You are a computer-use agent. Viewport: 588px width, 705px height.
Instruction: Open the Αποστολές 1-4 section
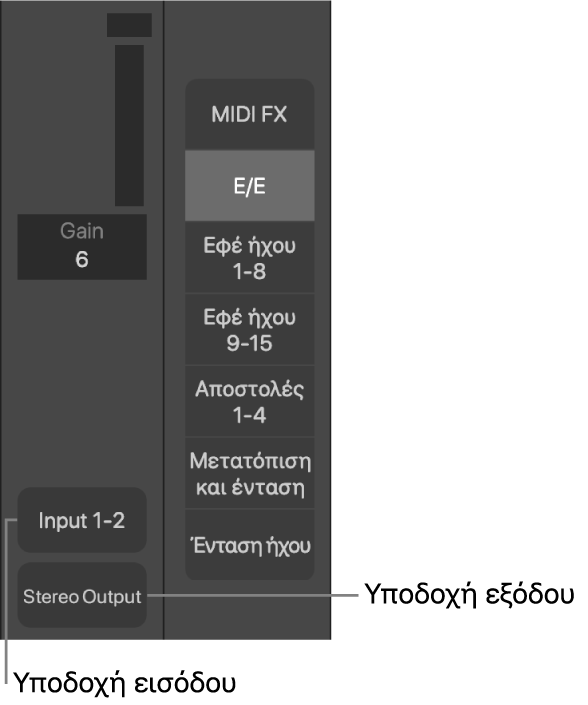249,402
